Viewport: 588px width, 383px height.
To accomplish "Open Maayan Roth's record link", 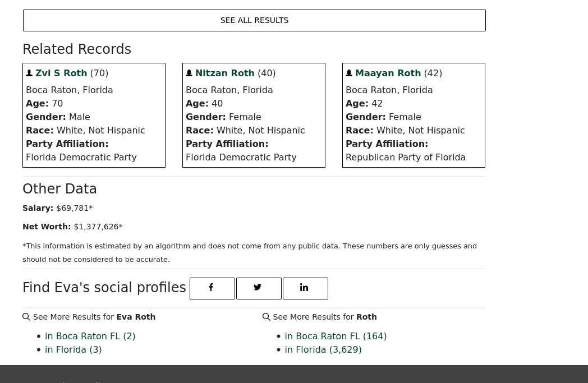I will pos(388,73).
